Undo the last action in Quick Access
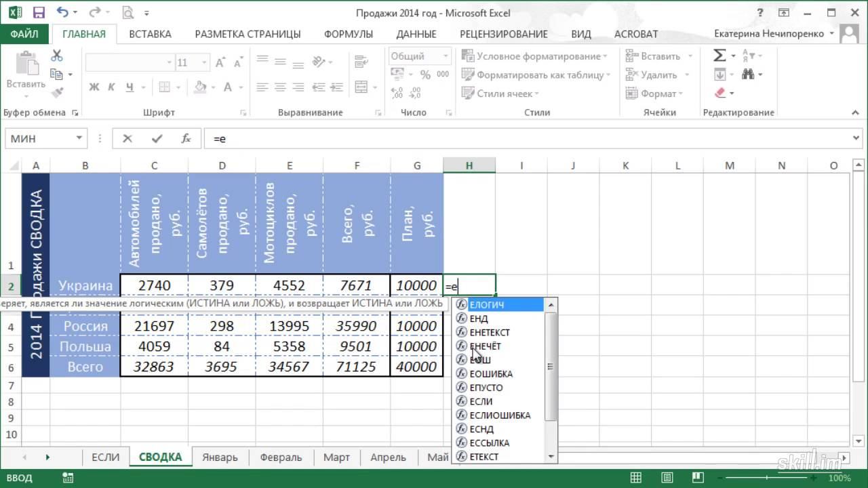This screenshot has width=868, height=488. click(62, 13)
